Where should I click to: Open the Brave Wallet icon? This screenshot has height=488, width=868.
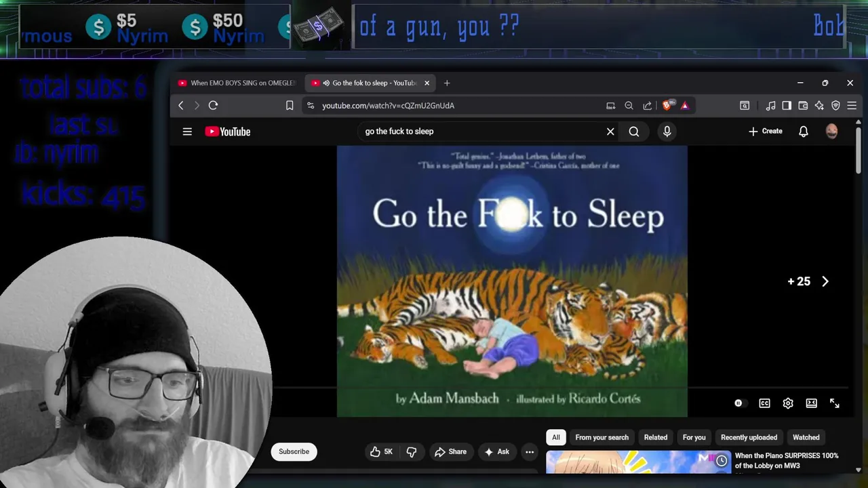tap(803, 105)
